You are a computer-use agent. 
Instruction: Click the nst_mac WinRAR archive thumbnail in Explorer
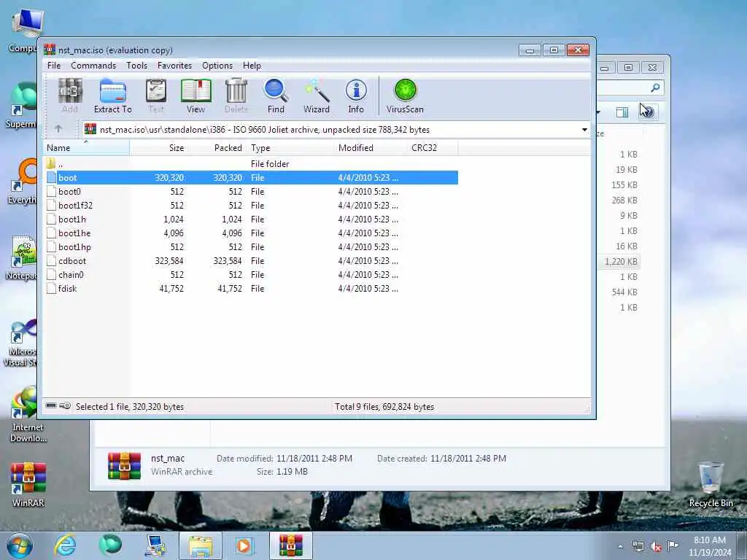tap(124, 465)
